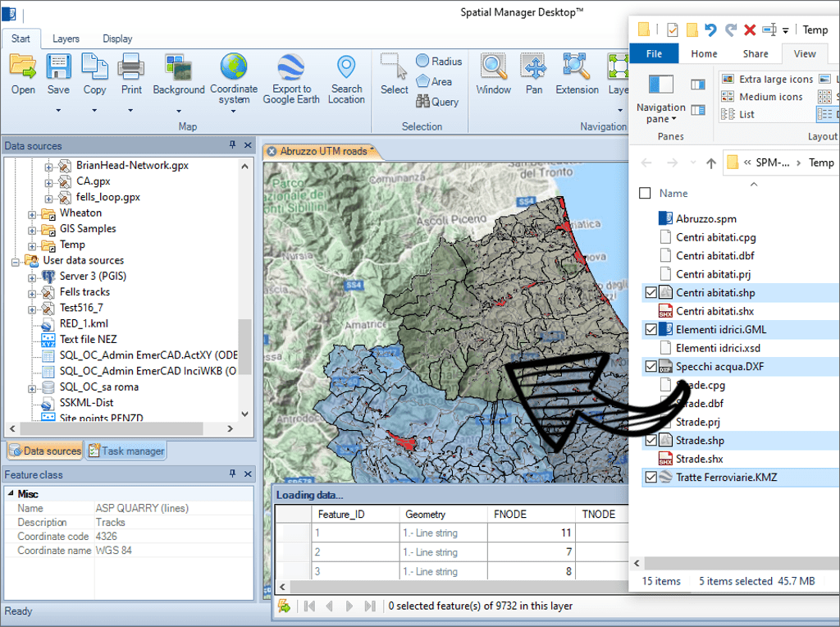Screen dimensions: 840x627
Task: Click Navigation pane button in Explorer
Action: tap(661, 98)
